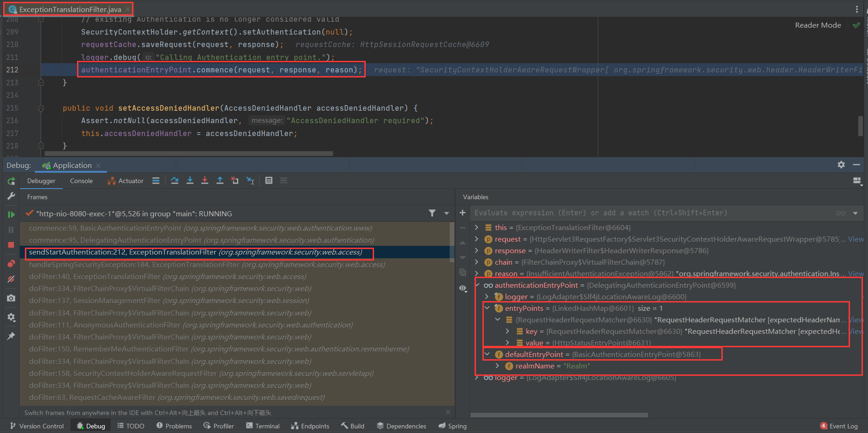Switch to the Console tab

click(81, 181)
